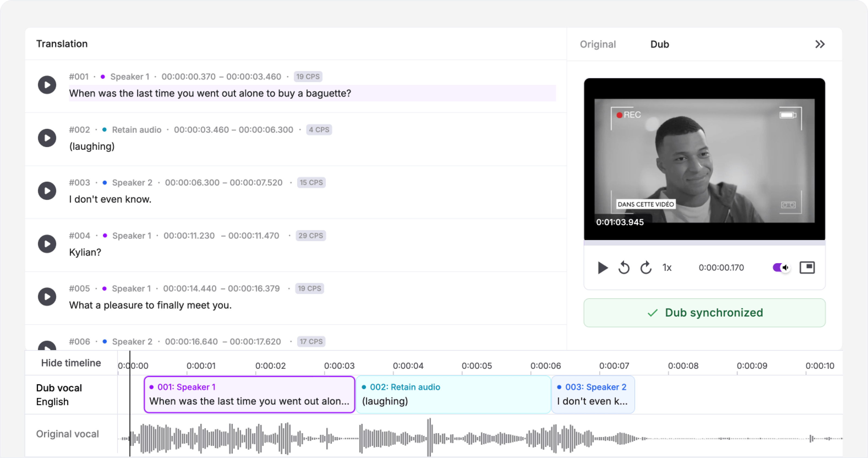The height and width of the screenshot is (458, 868).
Task: Click the 29 CPS badge on segment #004
Action: coord(310,236)
